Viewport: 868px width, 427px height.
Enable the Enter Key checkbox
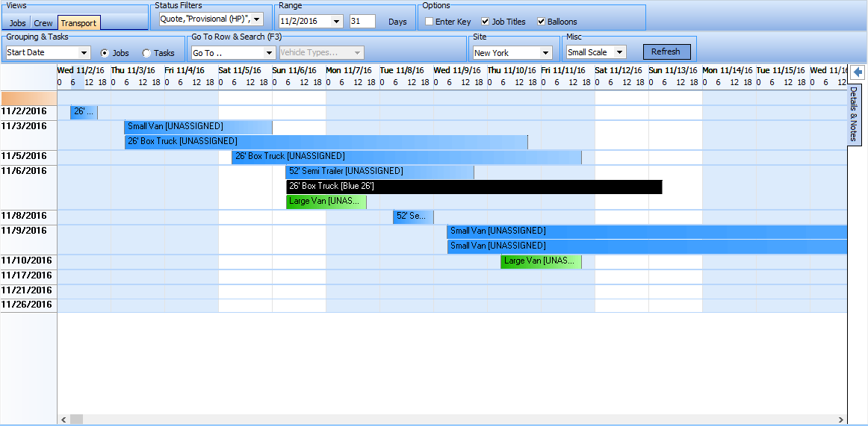[x=430, y=22]
